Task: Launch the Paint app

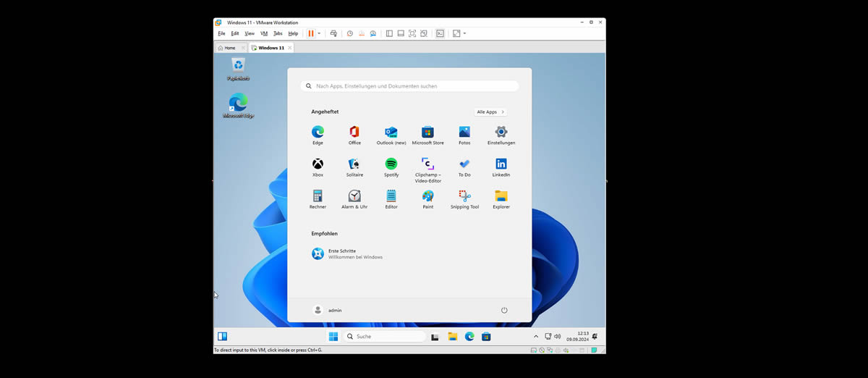Action: click(x=428, y=199)
